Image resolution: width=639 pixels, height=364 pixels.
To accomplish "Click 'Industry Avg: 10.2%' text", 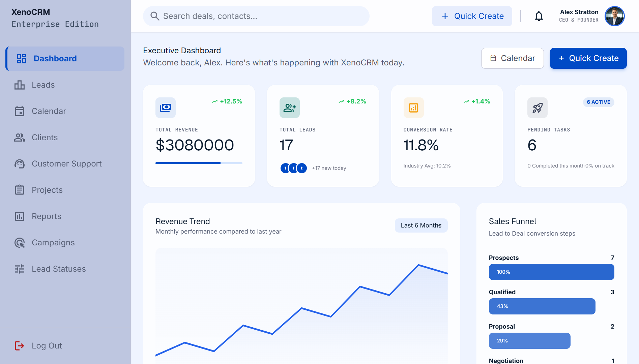I will (427, 166).
